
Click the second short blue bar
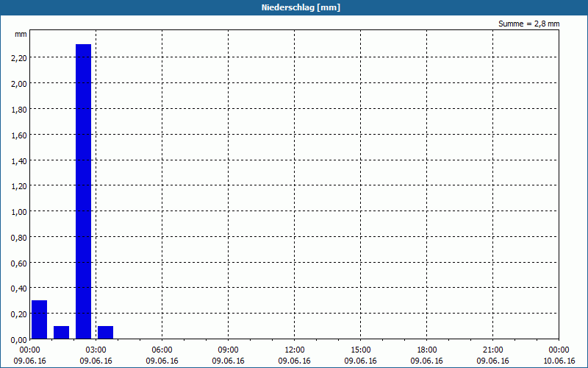pos(61,333)
